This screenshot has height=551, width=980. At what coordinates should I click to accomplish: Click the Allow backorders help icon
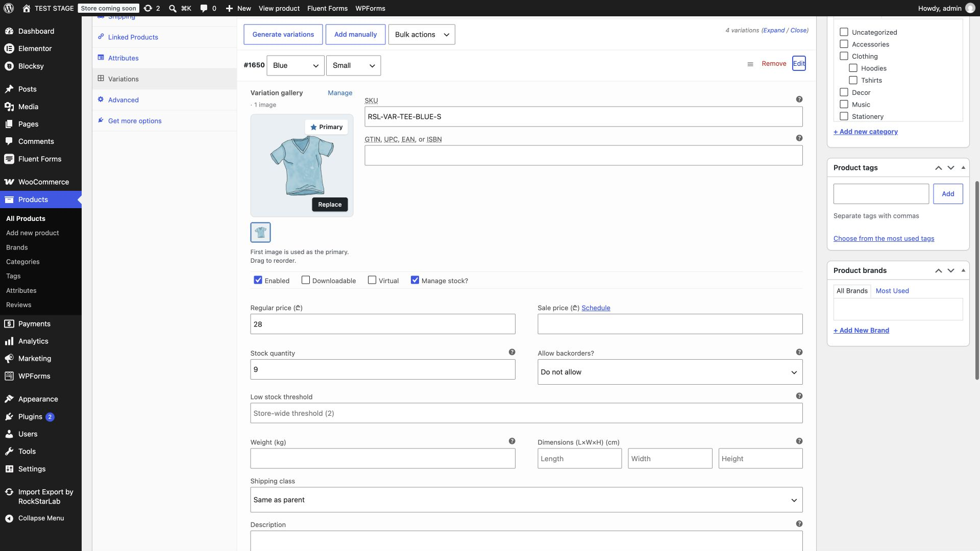[x=799, y=352]
